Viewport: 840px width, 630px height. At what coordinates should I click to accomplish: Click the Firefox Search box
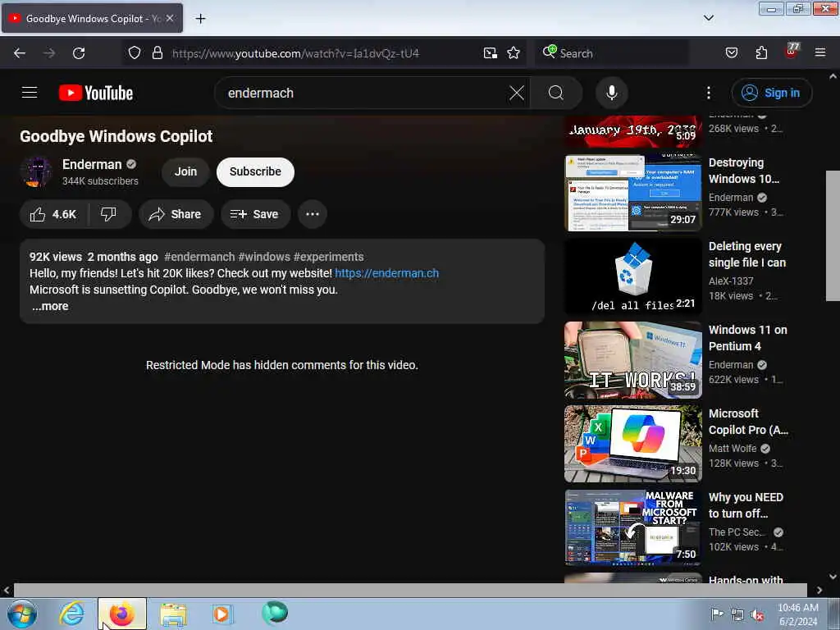612,53
